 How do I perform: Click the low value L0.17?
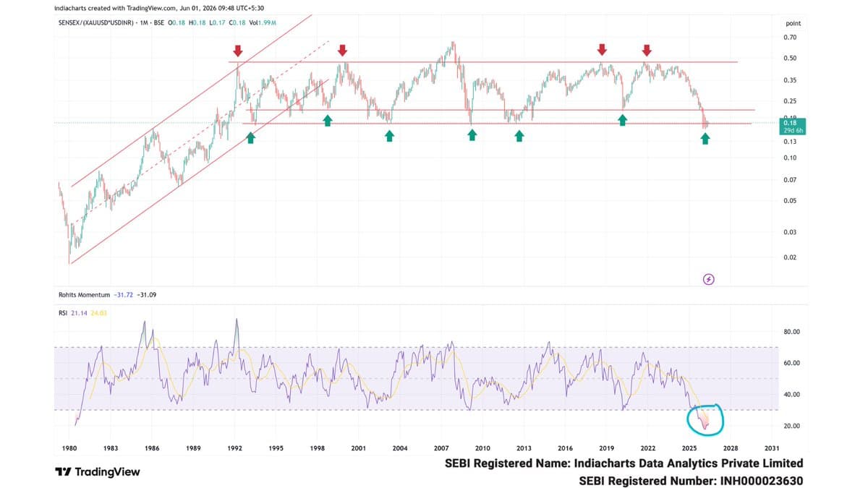(216, 23)
